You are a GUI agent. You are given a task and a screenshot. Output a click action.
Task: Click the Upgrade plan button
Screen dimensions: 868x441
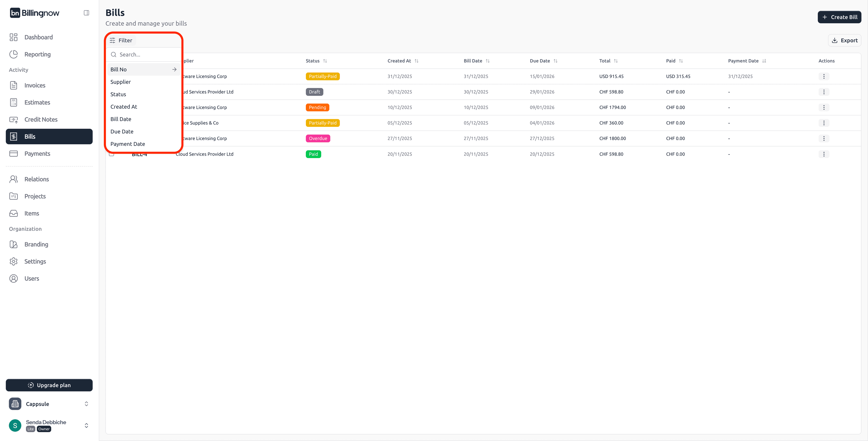tap(49, 385)
